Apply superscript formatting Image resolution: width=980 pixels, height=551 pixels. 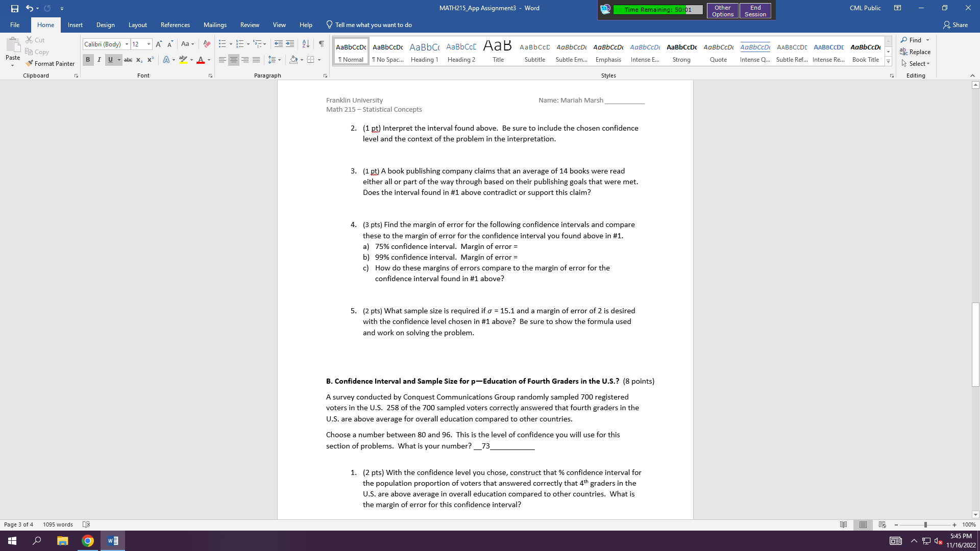pyautogui.click(x=150, y=60)
